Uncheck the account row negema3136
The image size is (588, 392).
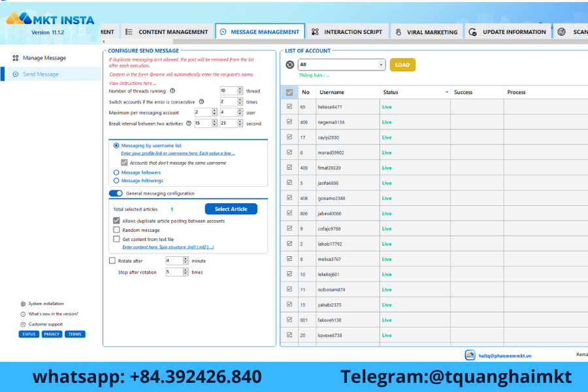pos(289,122)
